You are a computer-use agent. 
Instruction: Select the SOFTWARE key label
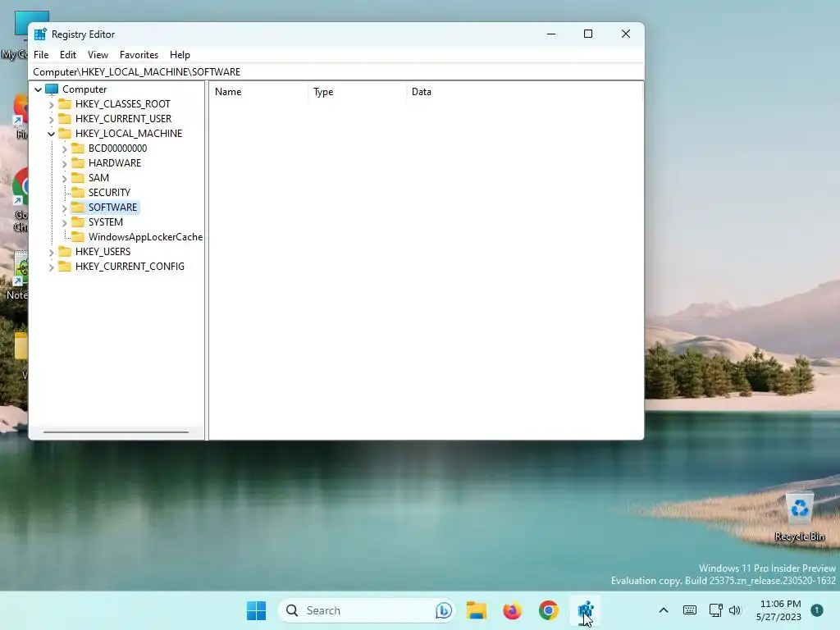click(112, 208)
